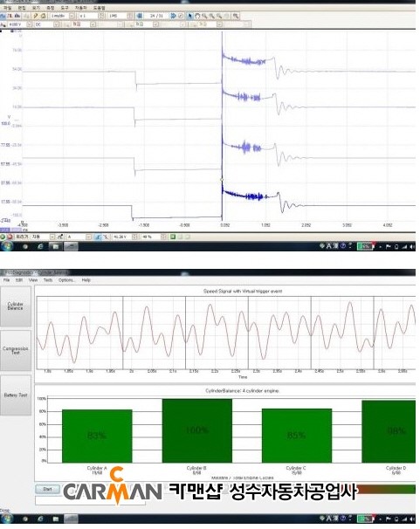
Task: Click the red stop capture button
Action: (10, 237)
